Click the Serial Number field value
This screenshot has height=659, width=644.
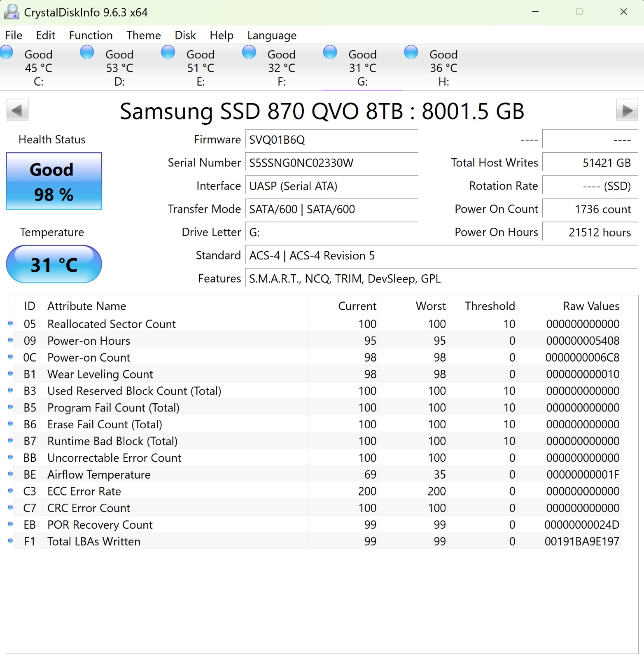click(331, 163)
